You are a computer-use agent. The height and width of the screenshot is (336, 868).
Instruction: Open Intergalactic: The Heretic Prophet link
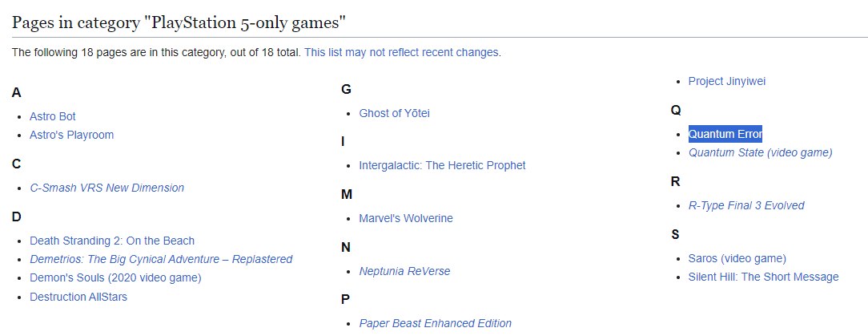442,165
